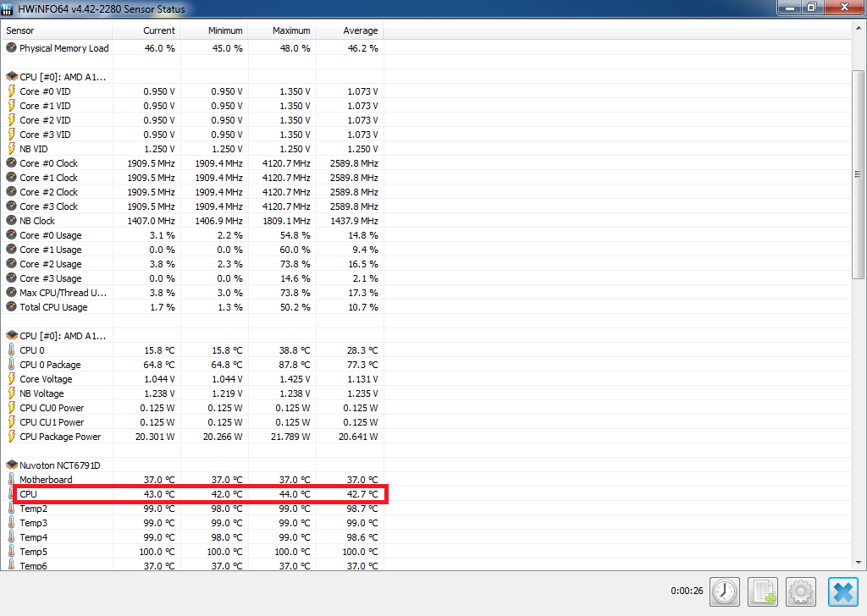The image size is (867, 616).
Task: Select the Maximum column header
Action: pos(282,30)
